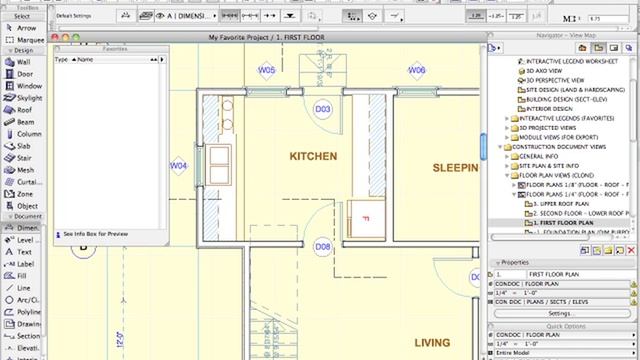Expand GENERAL INFO folder
The height and width of the screenshot is (360, 640).
pos(507,156)
